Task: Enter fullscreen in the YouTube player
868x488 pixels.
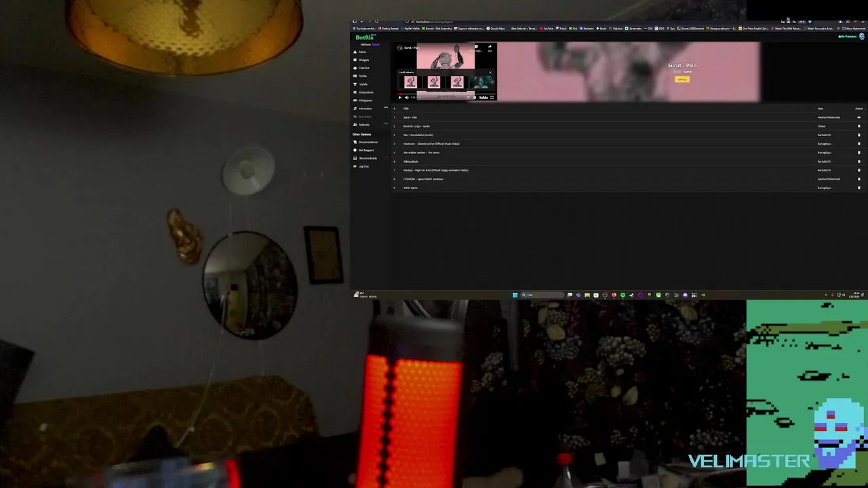Action: [492, 98]
